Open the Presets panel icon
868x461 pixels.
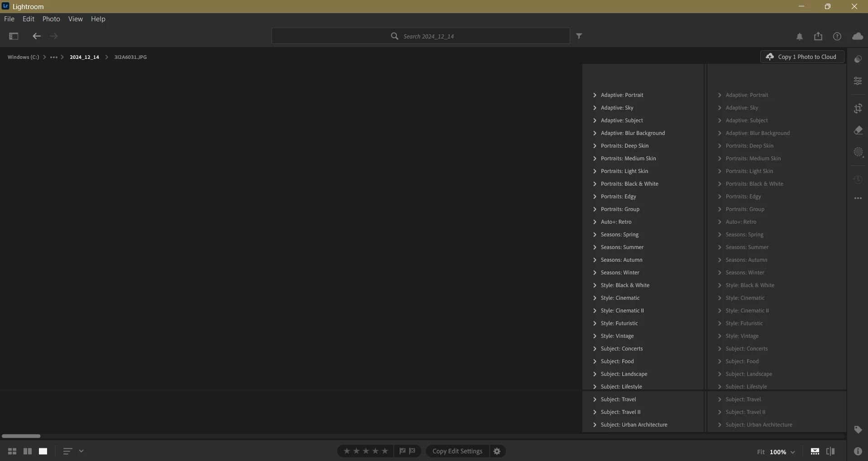pos(858,59)
